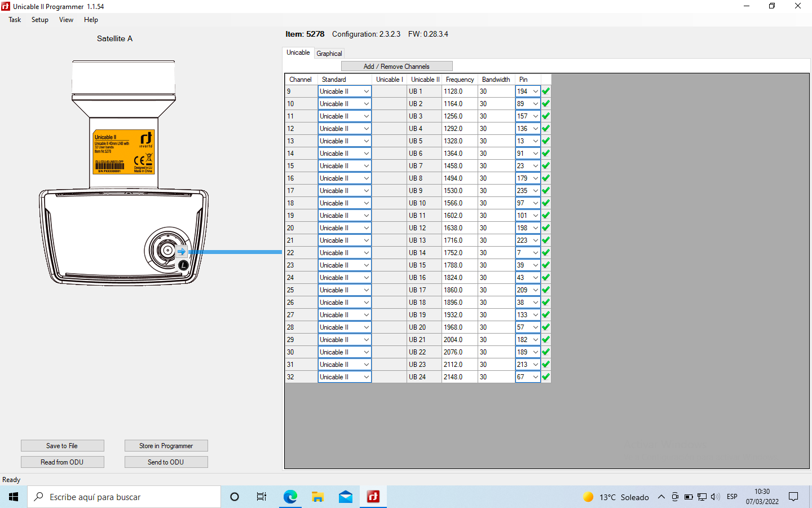
Task: Click the green checkmark on UB 12 row
Action: point(545,228)
